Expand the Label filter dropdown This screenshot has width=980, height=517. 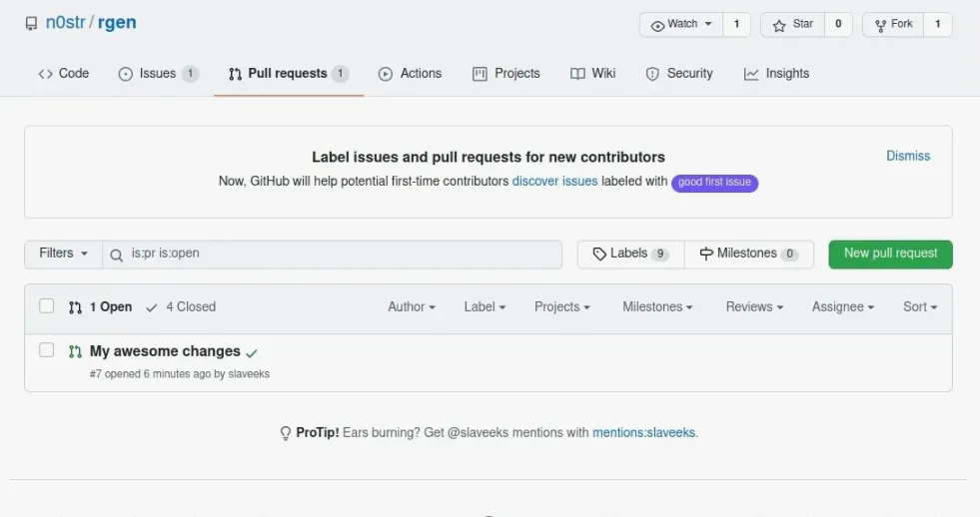click(x=485, y=307)
